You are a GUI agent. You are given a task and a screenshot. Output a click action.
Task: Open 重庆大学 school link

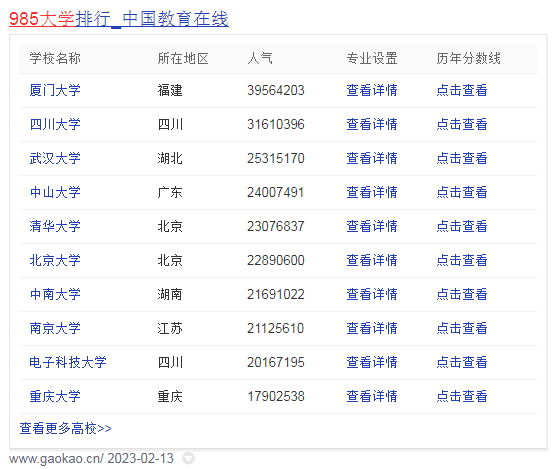(55, 396)
